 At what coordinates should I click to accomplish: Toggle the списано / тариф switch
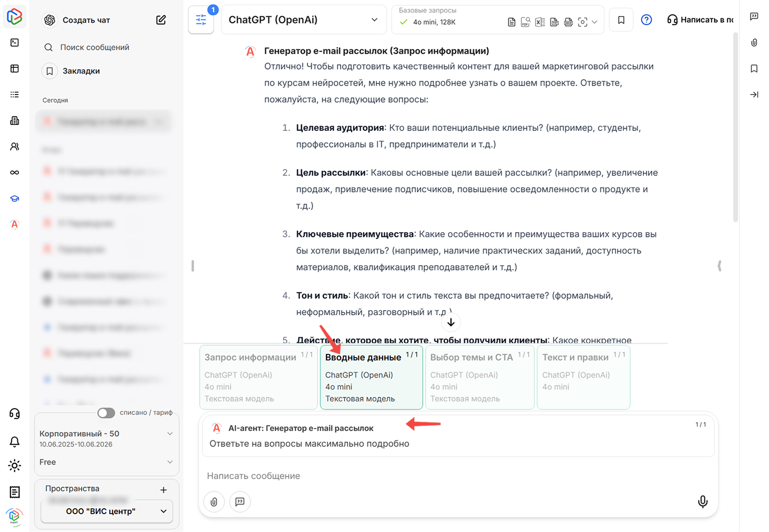tap(106, 413)
